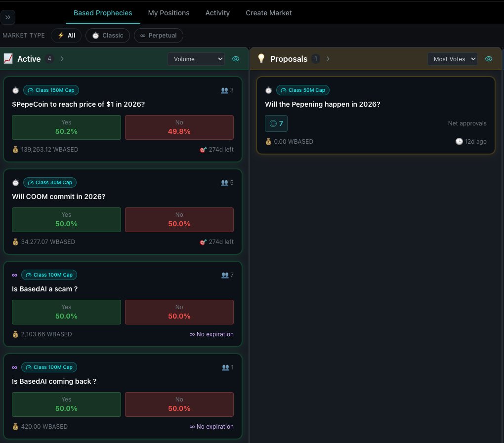Expand the sidebar with double chevron
Screen dimensions: 504x443
pyautogui.click(x=8, y=17)
